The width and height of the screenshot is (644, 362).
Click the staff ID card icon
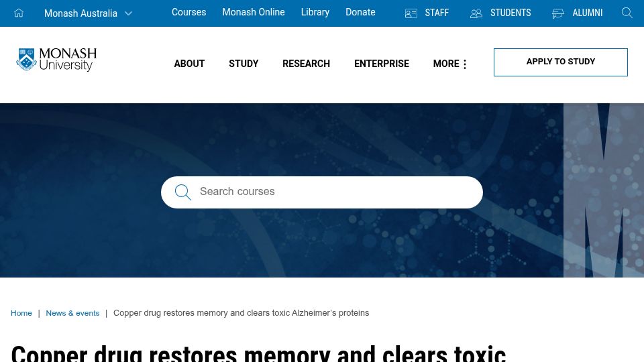[x=411, y=13]
